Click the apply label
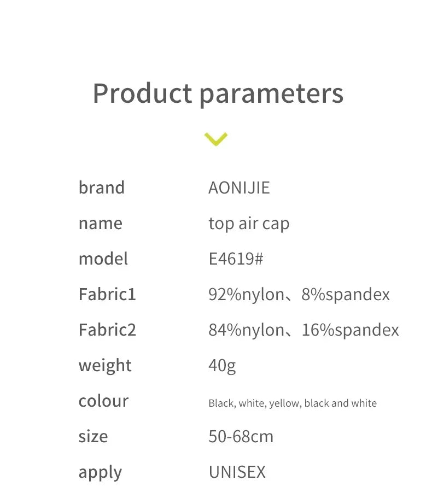 100,472
